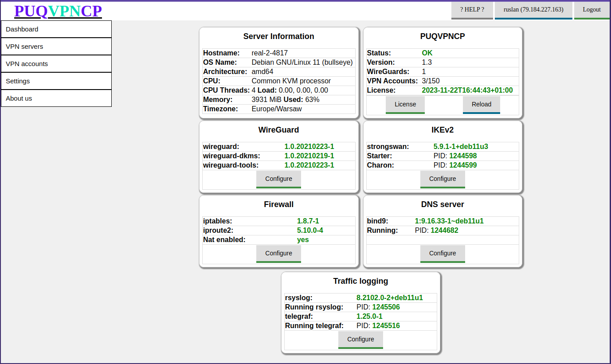Image resolution: width=611 pixels, height=364 pixels.
Task: Click the 3931 MiB memory value
Action: click(x=266, y=100)
